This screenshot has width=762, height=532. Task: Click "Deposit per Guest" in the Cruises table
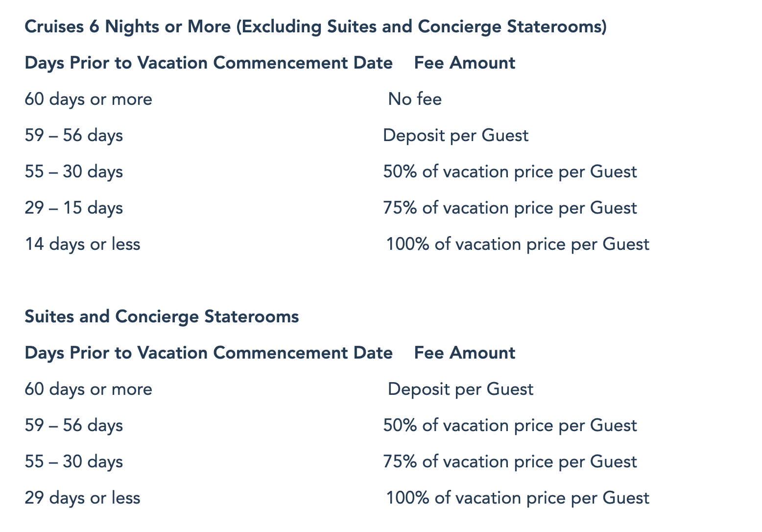coord(455,136)
